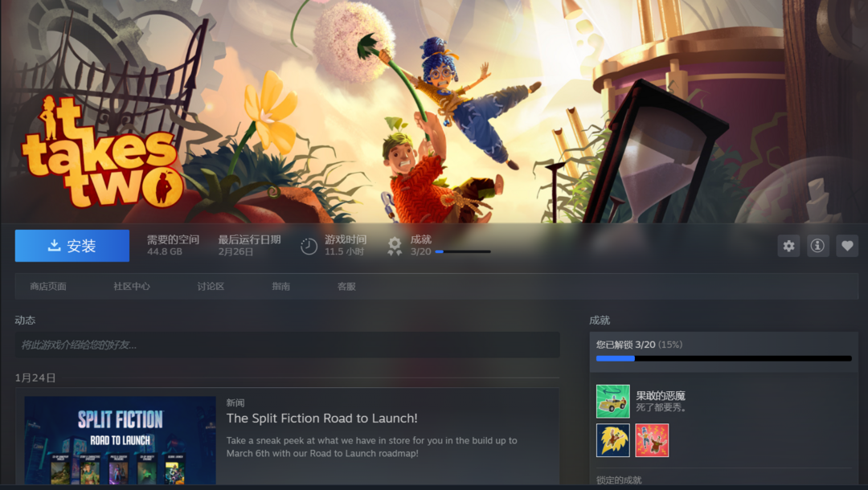
Task: Open the game info icon
Action: point(817,246)
